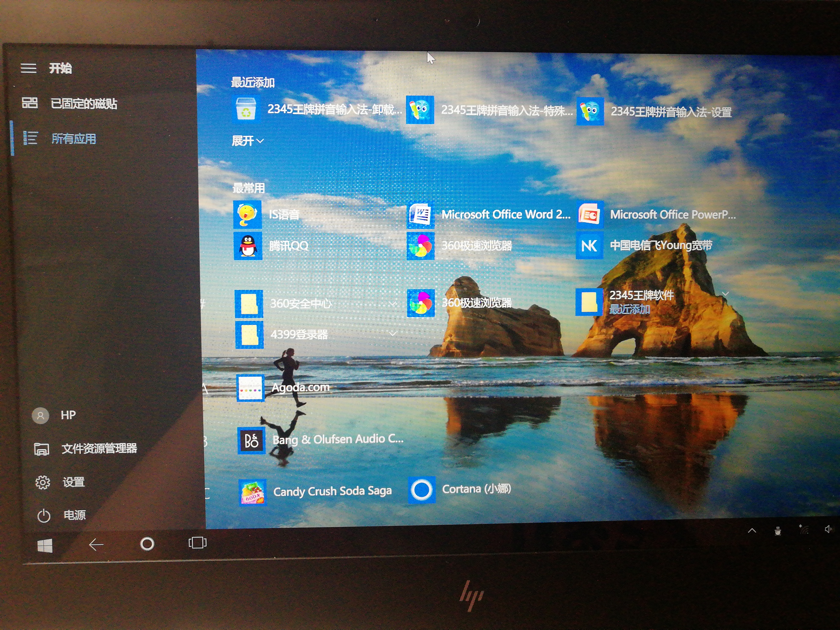
Task: Open Task View on taskbar
Action: point(197,543)
